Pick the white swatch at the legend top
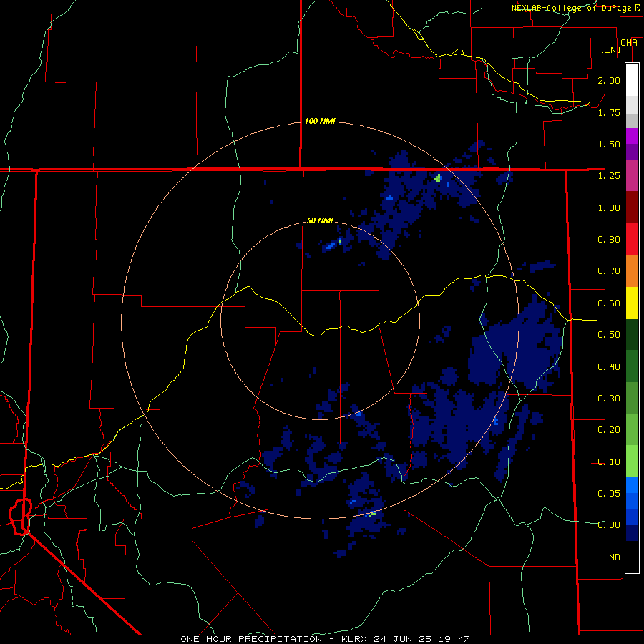This screenshot has width=644, height=644. pos(632,79)
